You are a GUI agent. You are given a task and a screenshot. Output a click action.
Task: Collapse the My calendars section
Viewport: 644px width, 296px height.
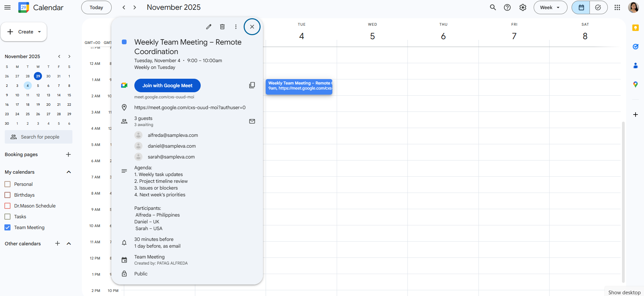pyautogui.click(x=69, y=172)
